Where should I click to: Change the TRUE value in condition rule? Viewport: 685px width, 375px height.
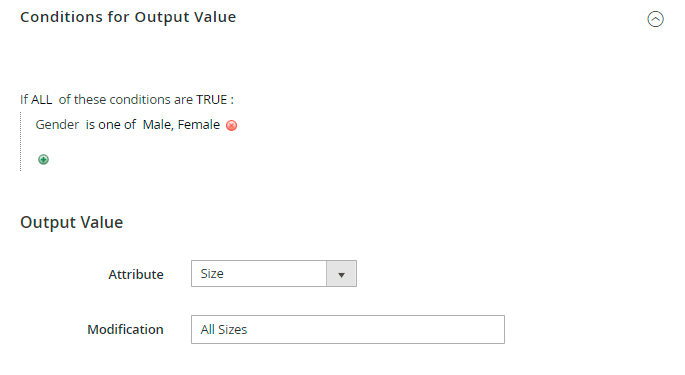click(211, 100)
